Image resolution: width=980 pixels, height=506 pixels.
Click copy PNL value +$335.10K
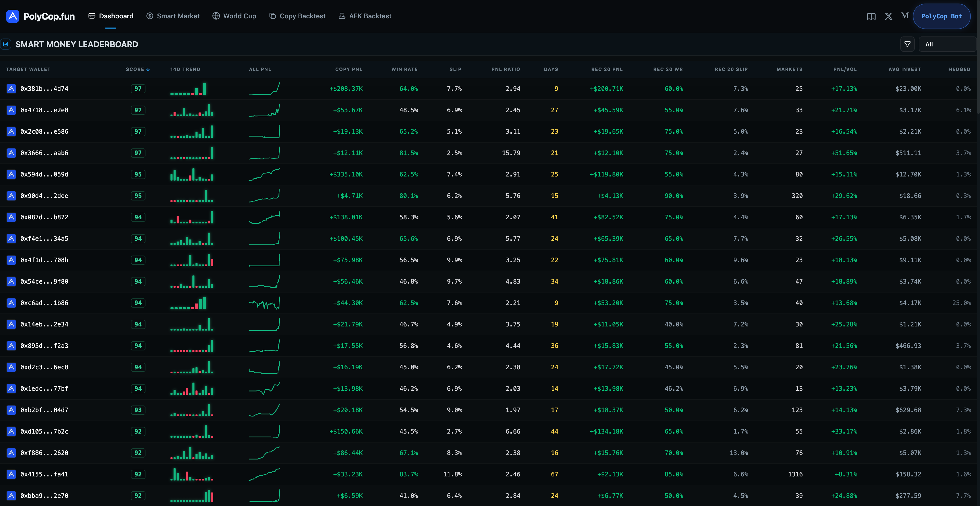346,174
